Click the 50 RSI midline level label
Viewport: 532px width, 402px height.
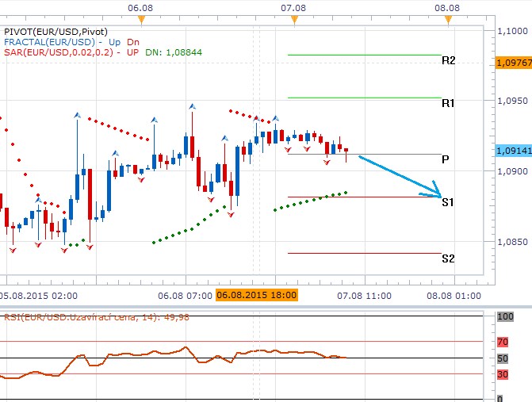point(501,358)
